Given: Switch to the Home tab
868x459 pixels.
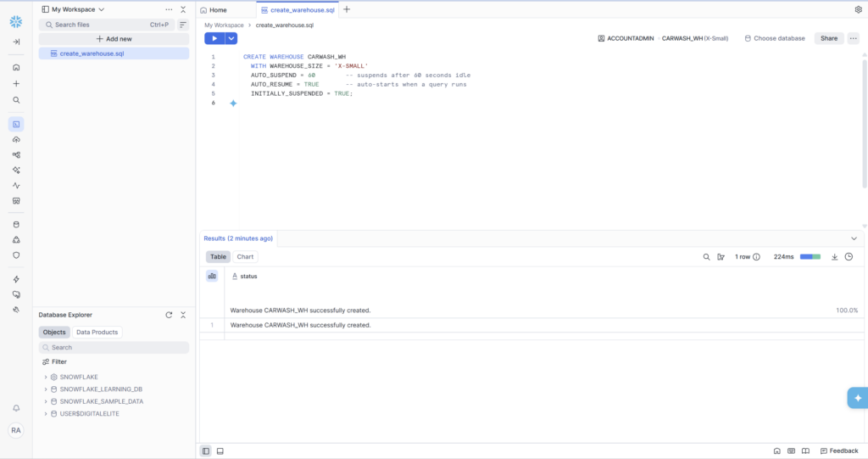Looking at the screenshot, I should coord(214,10).
